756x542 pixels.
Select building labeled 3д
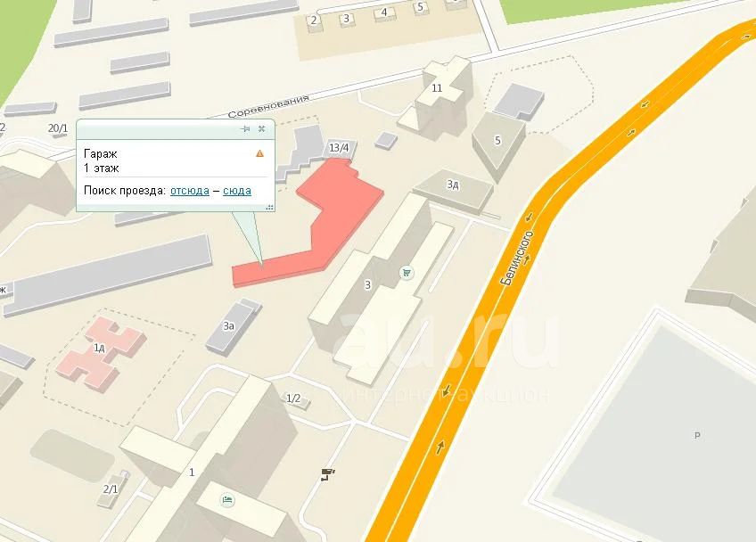453,191
